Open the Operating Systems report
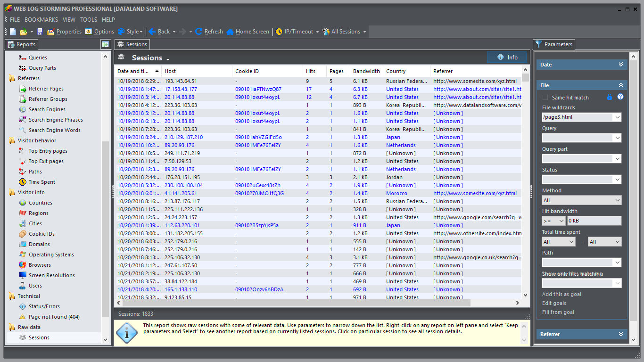 pyautogui.click(x=51, y=255)
